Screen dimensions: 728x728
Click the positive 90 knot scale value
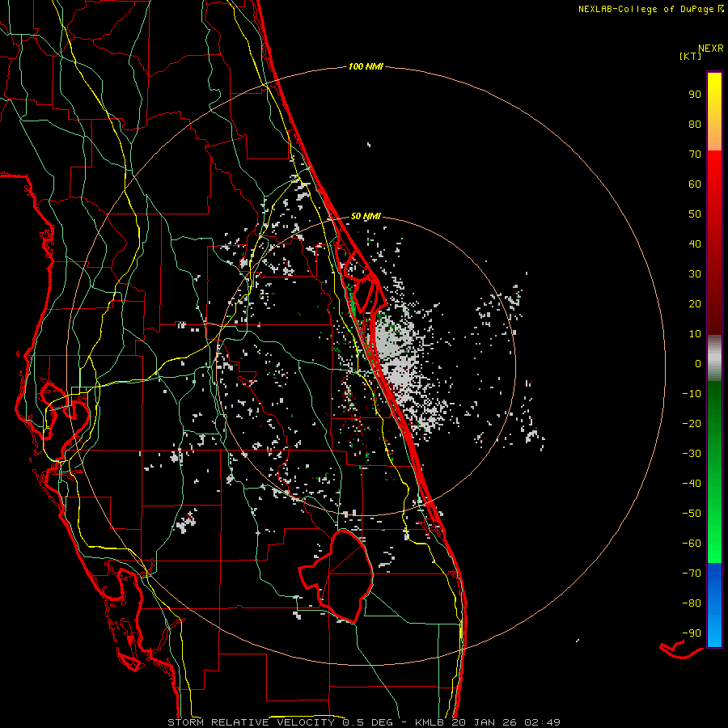click(695, 95)
